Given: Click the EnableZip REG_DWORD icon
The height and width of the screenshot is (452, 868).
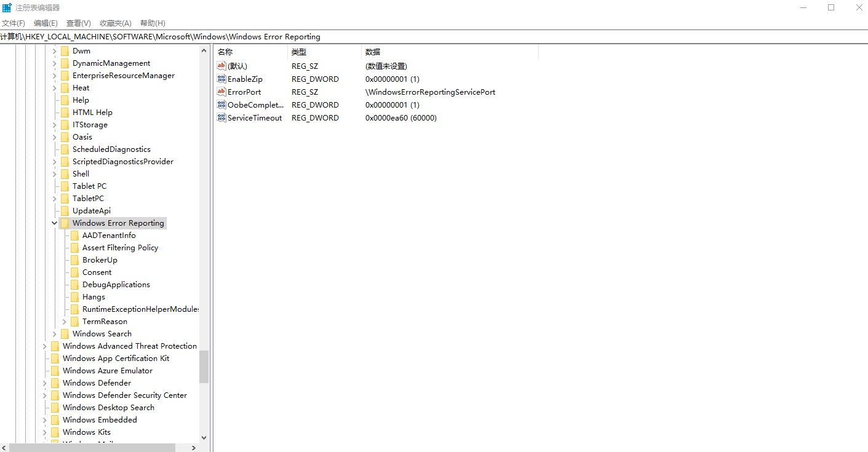Looking at the screenshot, I should coord(221,79).
